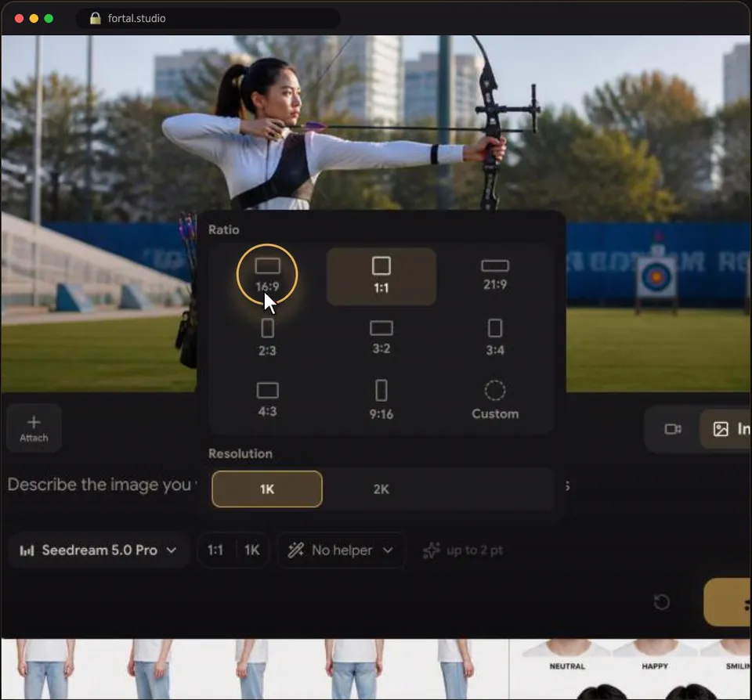Close the browser window with red button
The width and height of the screenshot is (752, 700).
[x=19, y=18]
